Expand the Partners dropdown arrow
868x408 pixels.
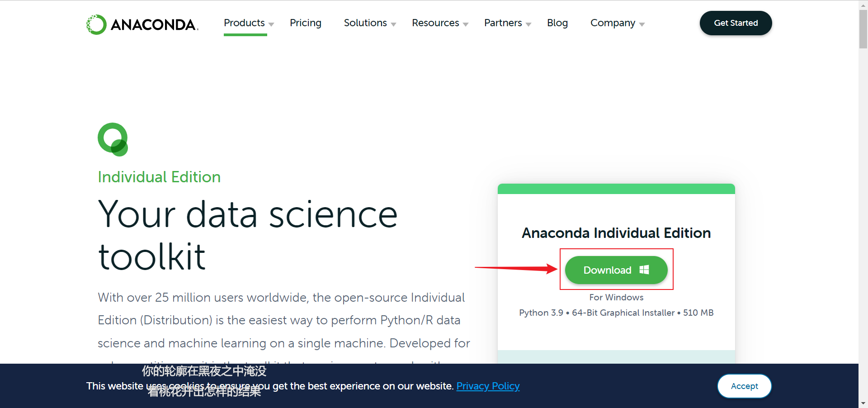[528, 24]
